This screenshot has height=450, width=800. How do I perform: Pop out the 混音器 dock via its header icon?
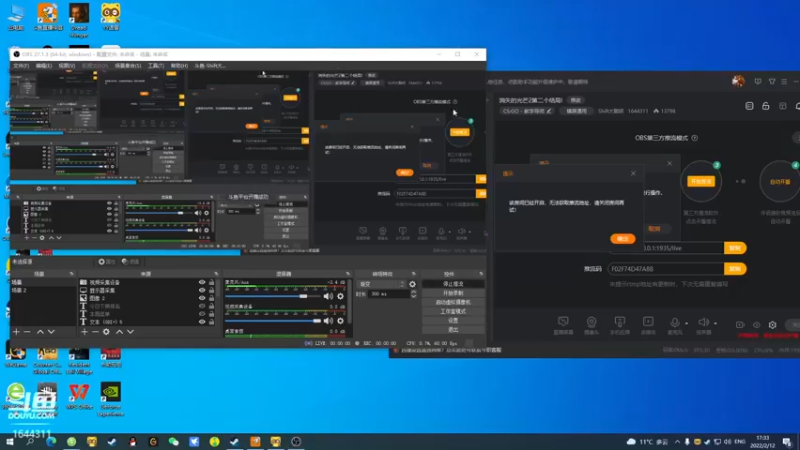[348, 274]
